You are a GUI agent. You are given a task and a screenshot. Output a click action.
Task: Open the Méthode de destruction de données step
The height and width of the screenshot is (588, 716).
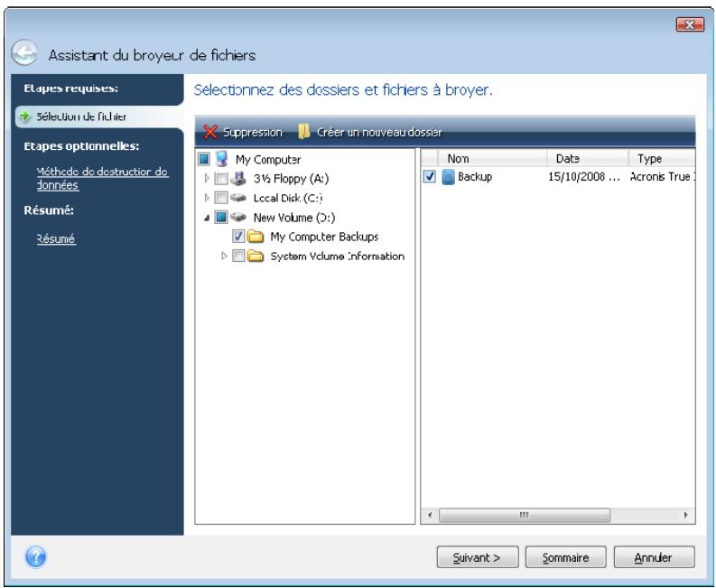click(102, 178)
